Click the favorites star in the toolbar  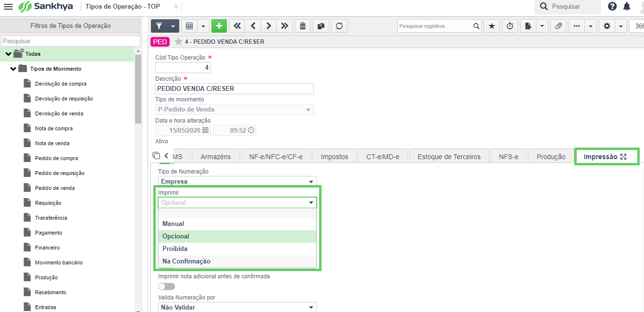(x=491, y=26)
